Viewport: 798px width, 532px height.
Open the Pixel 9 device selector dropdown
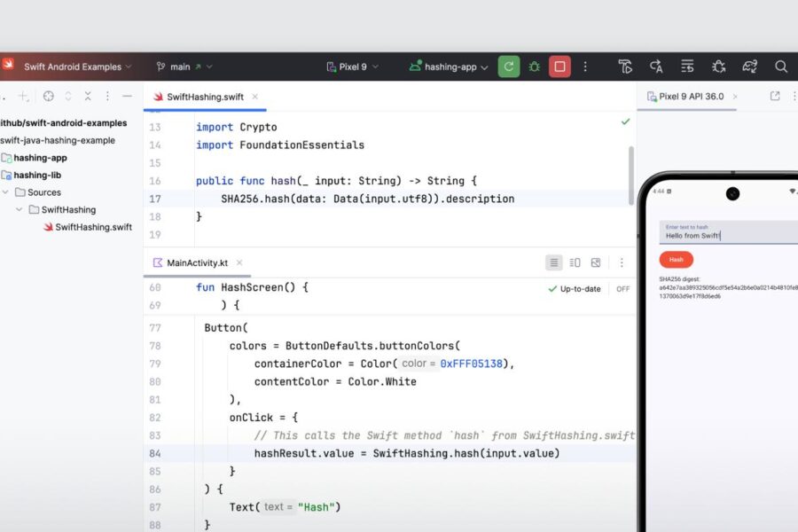tap(348, 66)
